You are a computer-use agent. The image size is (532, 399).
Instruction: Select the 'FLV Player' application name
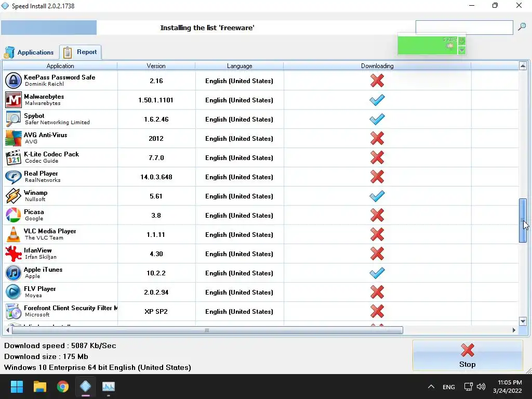pos(39,289)
